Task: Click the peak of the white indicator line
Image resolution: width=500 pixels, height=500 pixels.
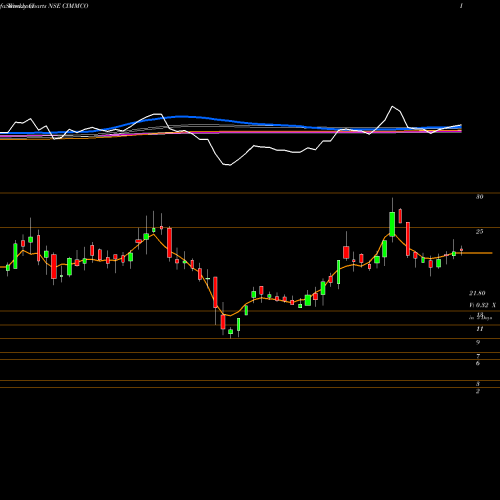Action: (x=392, y=106)
